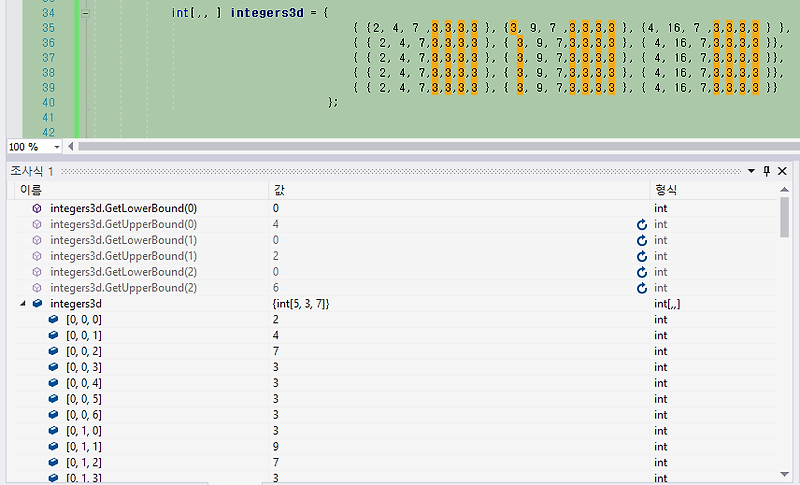Select the [0, 1, 0] tree row label

(84, 430)
